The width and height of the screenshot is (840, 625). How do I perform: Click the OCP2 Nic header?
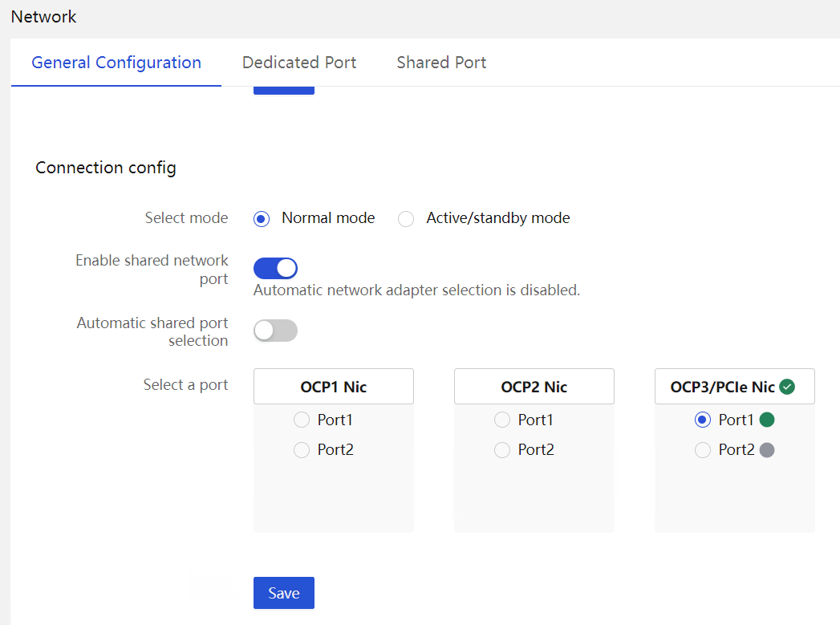(x=534, y=386)
